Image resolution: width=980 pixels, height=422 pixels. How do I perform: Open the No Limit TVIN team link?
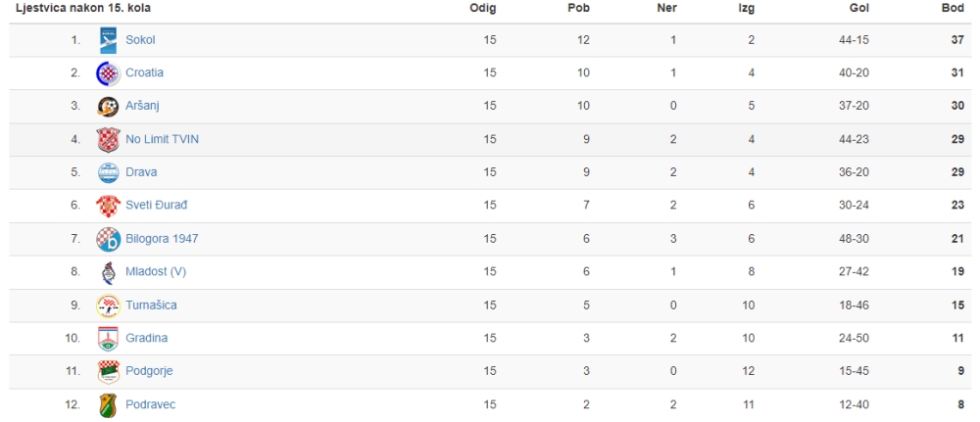(162, 139)
